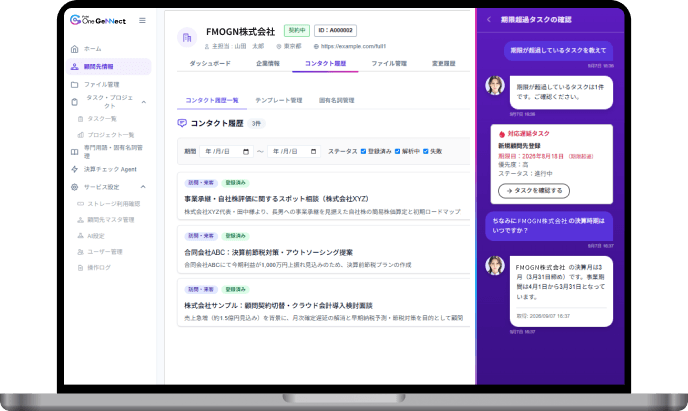Open the ダッシュボード tab
Viewport: 688px width, 411px height.
[210, 64]
